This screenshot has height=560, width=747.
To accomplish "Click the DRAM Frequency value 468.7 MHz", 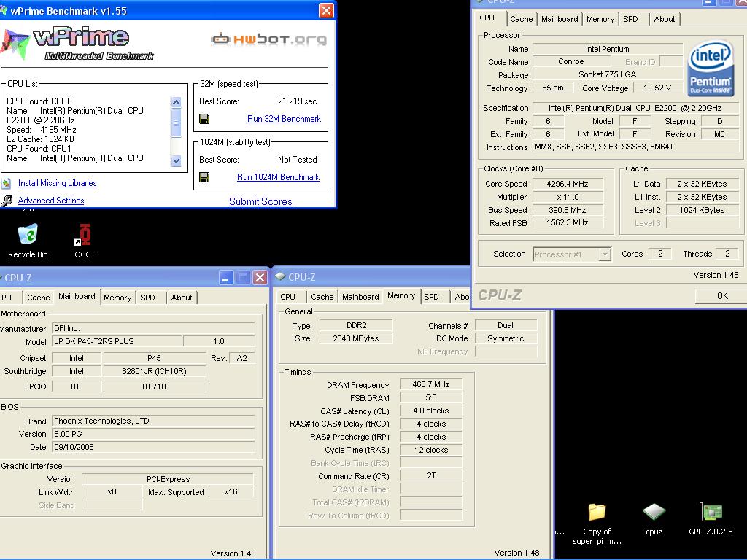I will 431,384.
